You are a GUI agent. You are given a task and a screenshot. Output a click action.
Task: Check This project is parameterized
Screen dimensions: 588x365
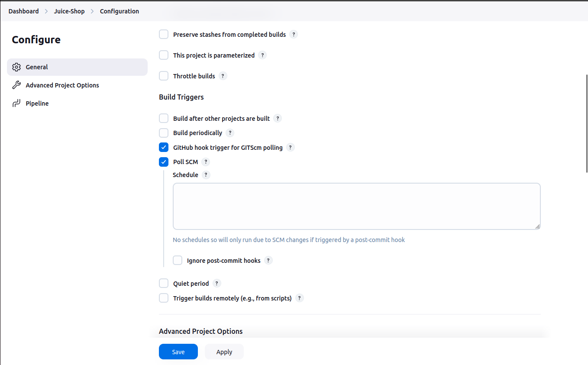[x=164, y=55]
